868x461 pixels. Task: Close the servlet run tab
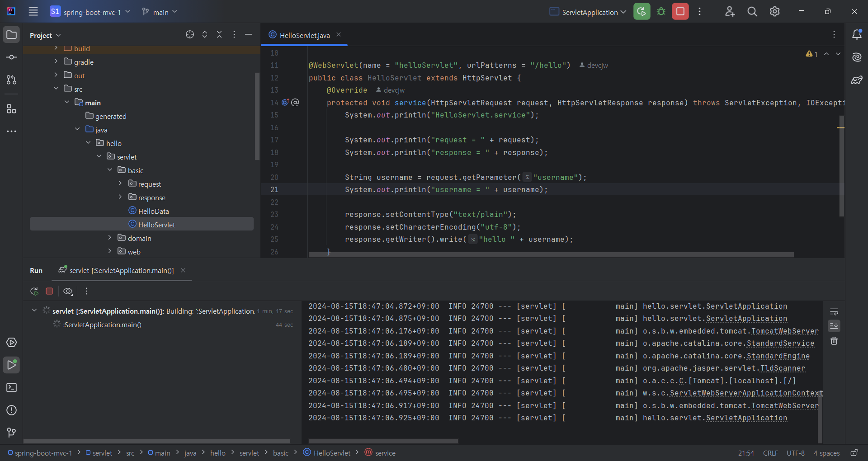coord(183,270)
